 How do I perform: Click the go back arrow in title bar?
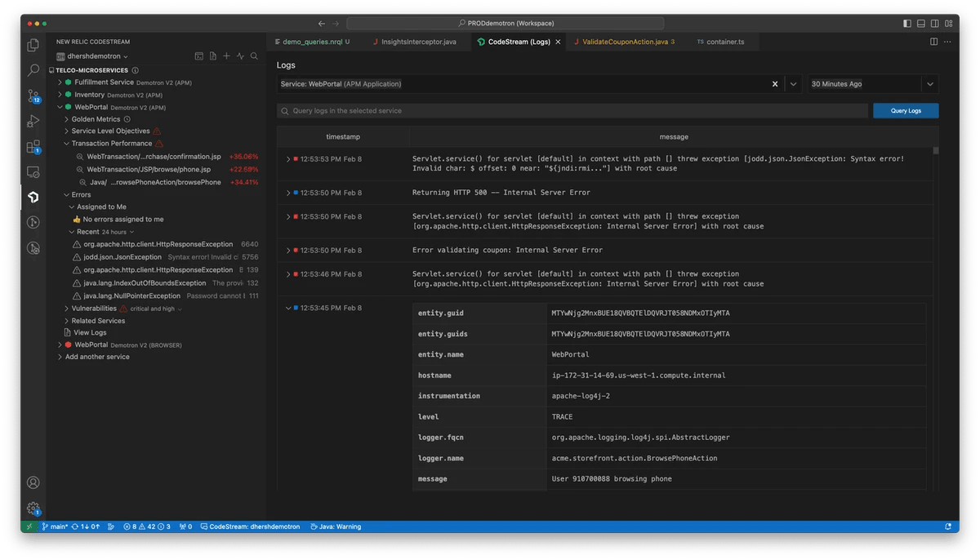(322, 24)
